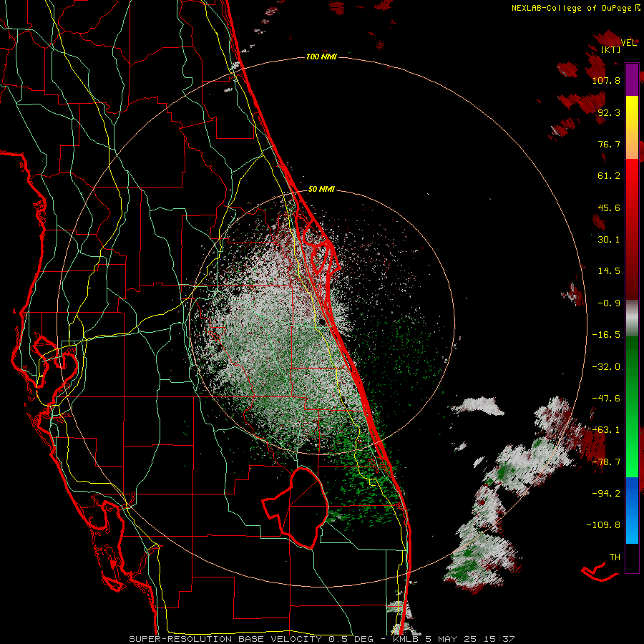Click the [KT] units label
Viewport: 644px width, 644px height.
click(611, 49)
